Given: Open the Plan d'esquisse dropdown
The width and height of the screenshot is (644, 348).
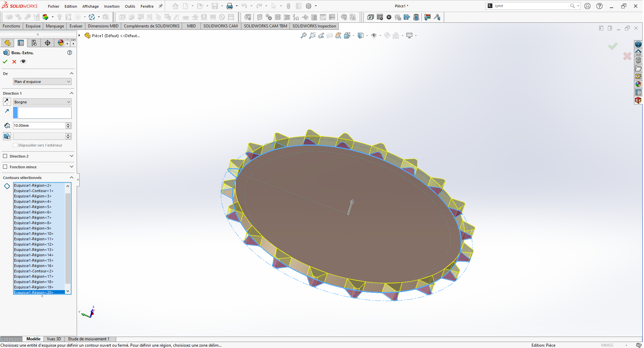Looking at the screenshot, I should coord(42,81).
